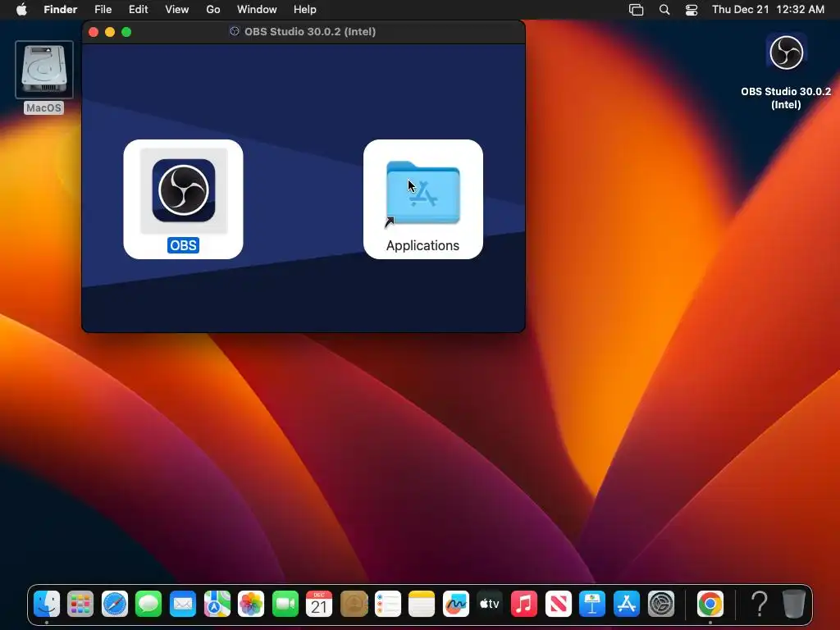Screen dimensions: 840x630
Task: Open Photos from the Dock
Action: pyautogui.click(x=251, y=604)
